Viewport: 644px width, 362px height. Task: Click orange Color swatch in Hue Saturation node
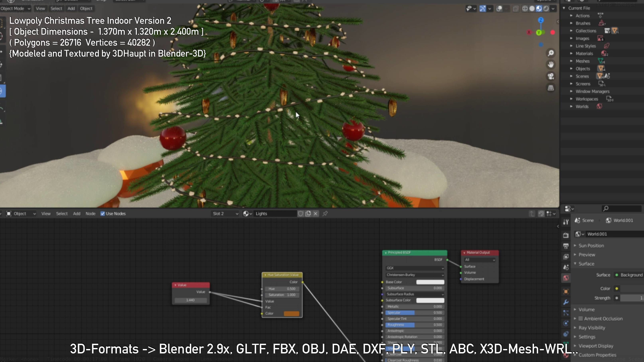291,314
